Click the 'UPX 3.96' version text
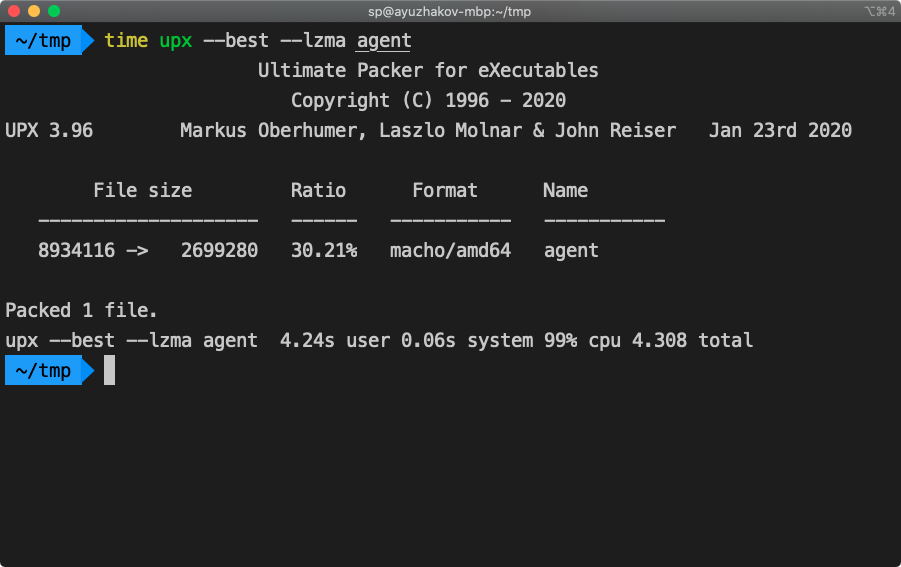The height and width of the screenshot is (567, 901). click(x=49, y=130)
